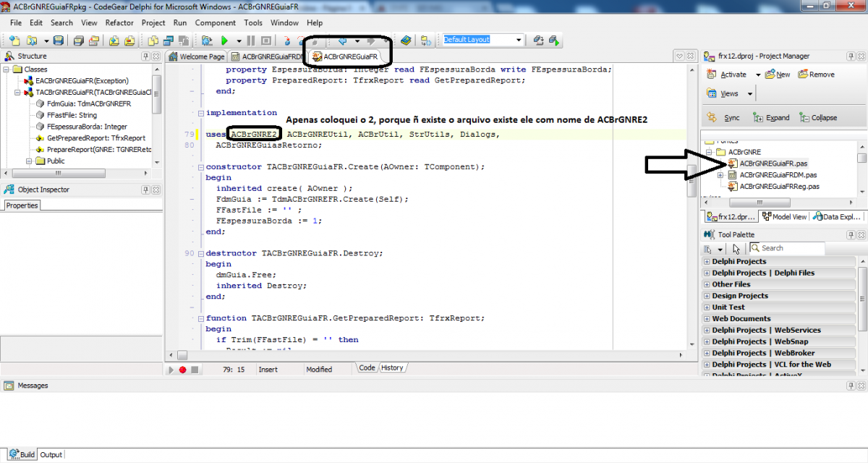
Task: Switch to the Welcome Page tab
Action: tap(197, 56)
